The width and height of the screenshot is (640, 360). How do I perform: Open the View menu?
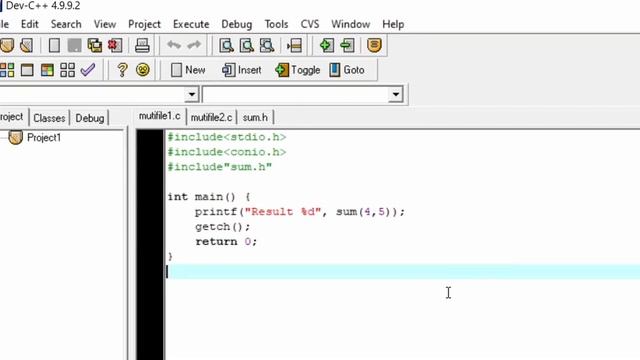pyautogui.click(x=105, y=24)
